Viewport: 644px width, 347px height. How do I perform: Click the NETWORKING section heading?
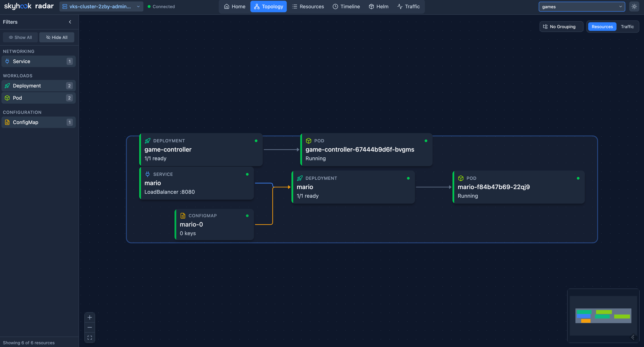coord(19,51)
